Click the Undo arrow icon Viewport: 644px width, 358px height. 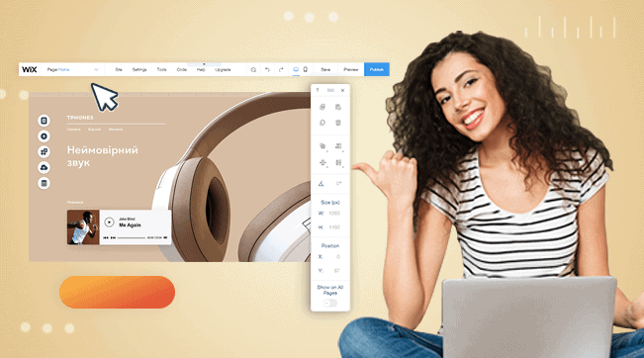point(267,70)
